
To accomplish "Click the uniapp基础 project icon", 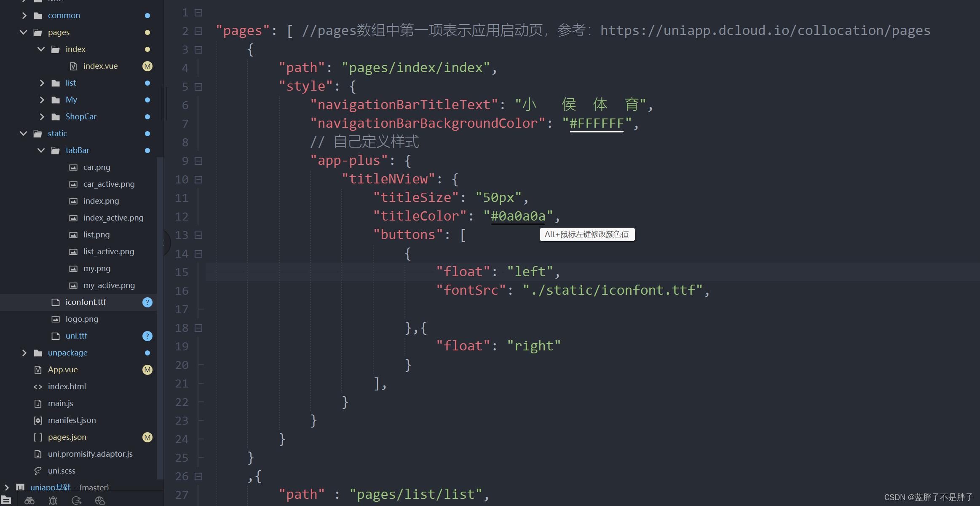I will coord(20,487).
